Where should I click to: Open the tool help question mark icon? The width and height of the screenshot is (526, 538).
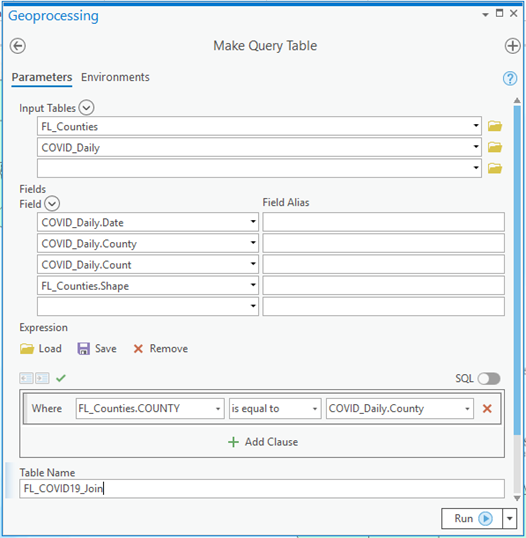[510, 78]
